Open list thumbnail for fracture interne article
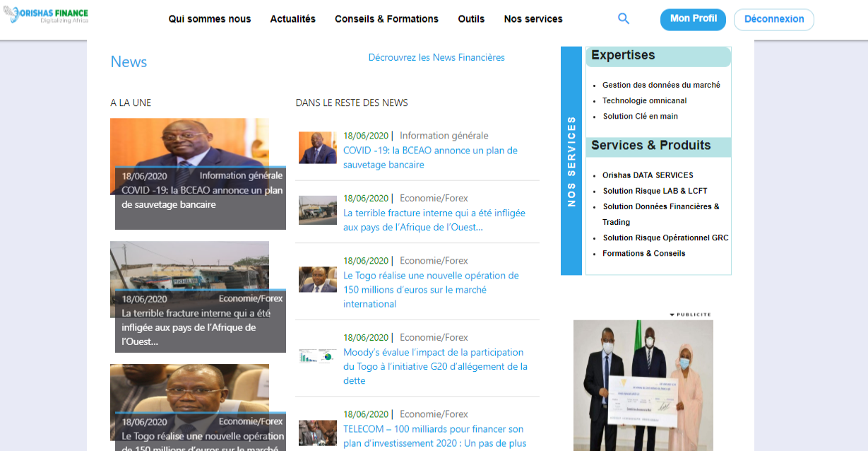 (x=318, y=210)
